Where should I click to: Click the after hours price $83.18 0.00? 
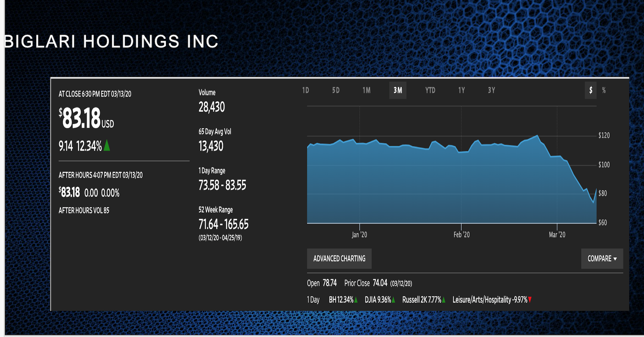coord(78,193)
